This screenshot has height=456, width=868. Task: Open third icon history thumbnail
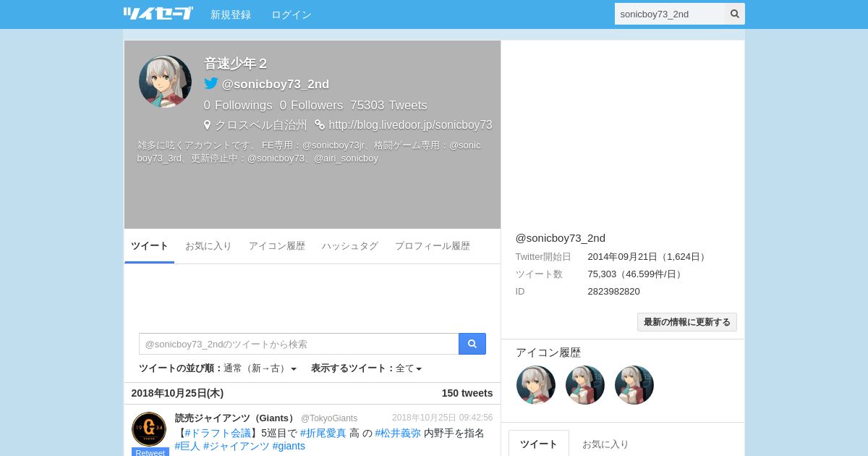tap(634, 385)
